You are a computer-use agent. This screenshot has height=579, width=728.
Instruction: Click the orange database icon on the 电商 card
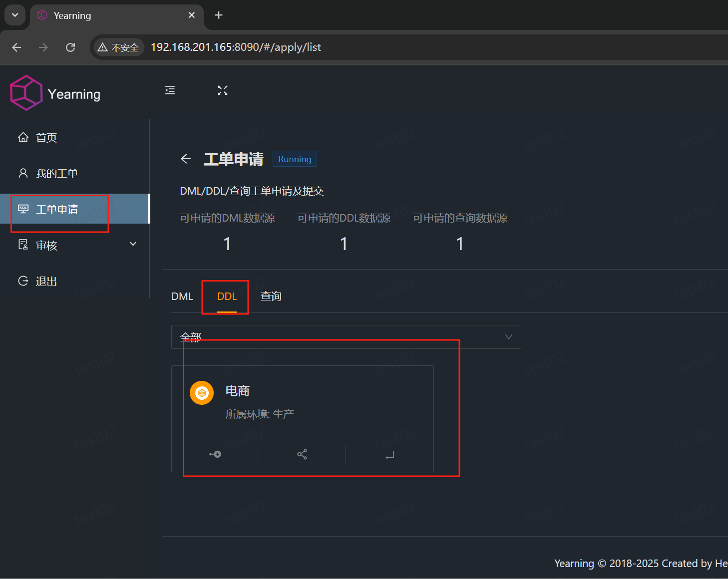(x=202, y=393)
